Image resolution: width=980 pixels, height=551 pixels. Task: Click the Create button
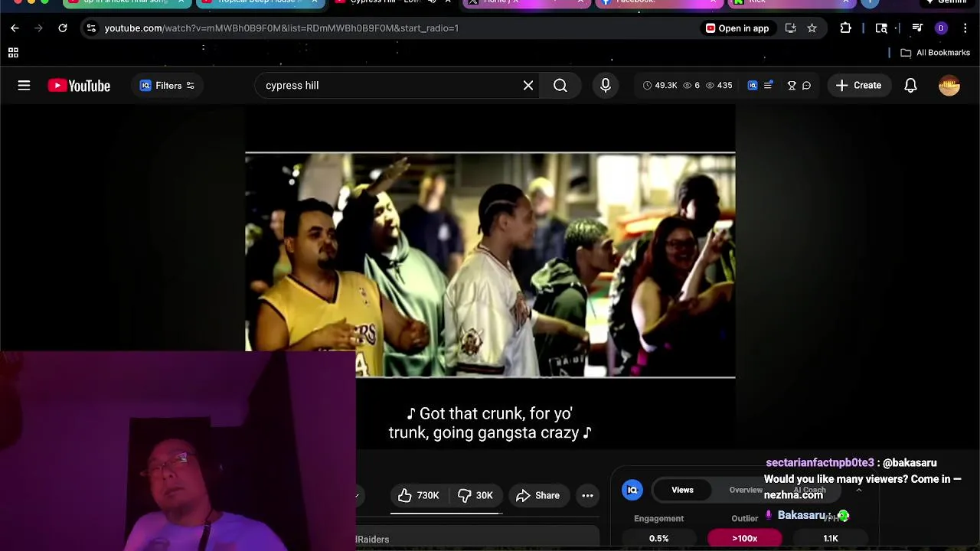[859, 86]
